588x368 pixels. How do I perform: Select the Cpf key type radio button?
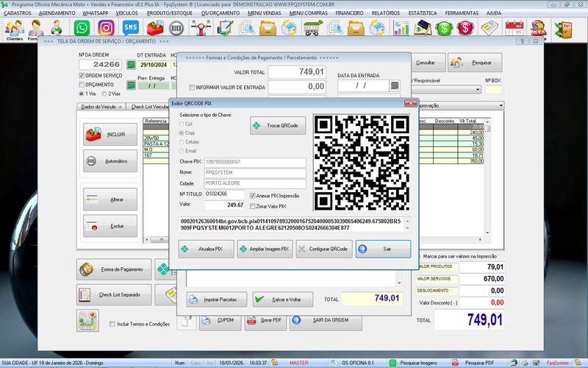pos(182,124)
